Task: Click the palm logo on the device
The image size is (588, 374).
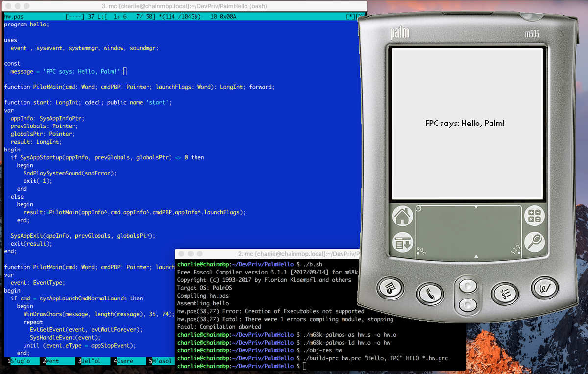Action: (399, 33)
